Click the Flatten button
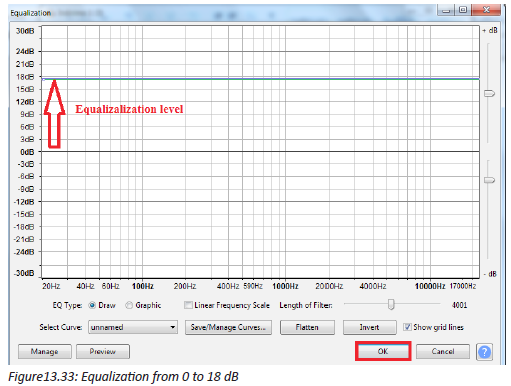This screenshot has height=386, width=511. 307,327
